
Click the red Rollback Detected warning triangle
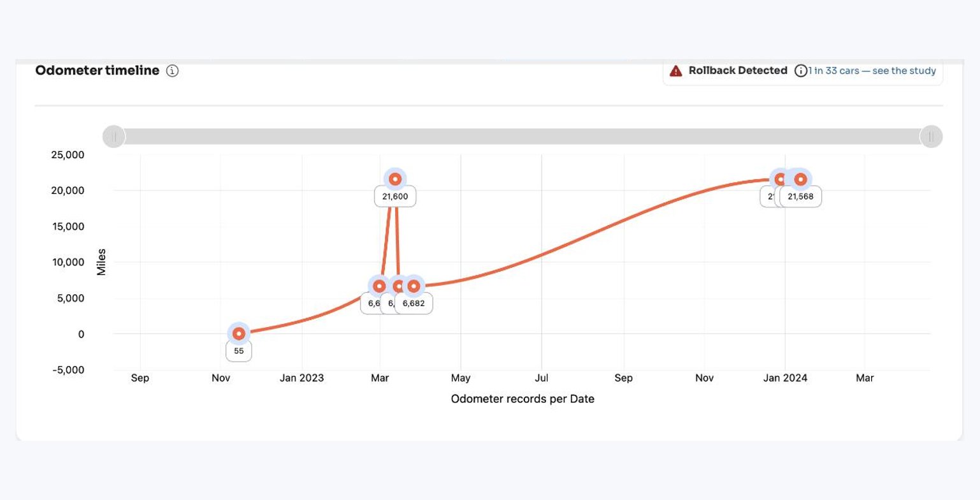(676, 71)
